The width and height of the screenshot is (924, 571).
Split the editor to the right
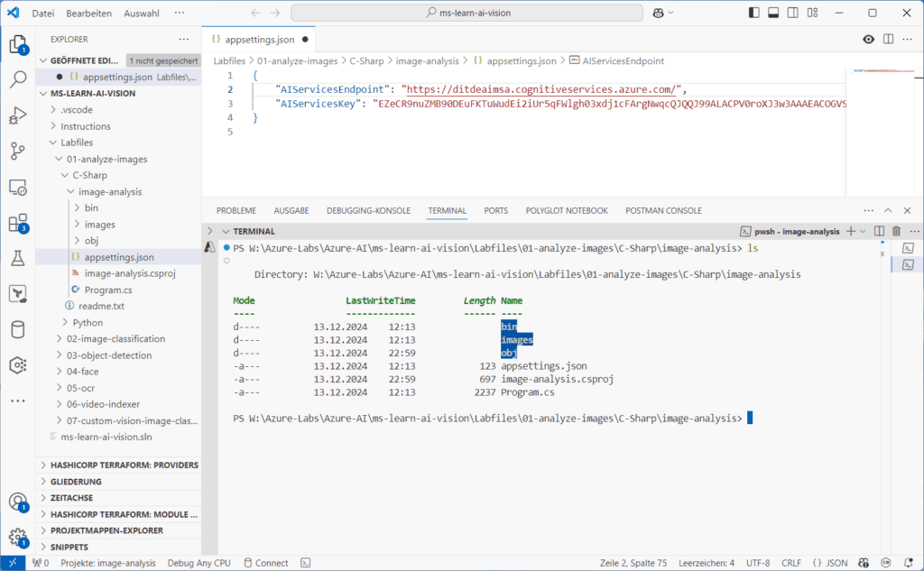(x=888, y=40)
